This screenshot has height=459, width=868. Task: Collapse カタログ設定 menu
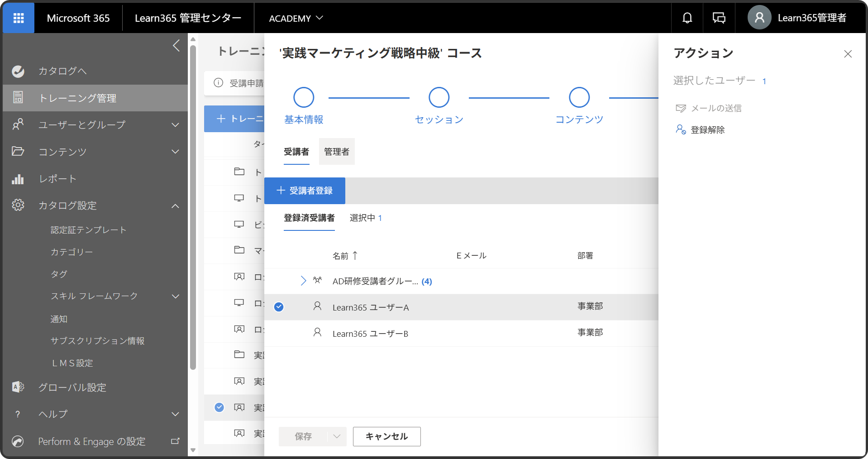click(176, 206)
